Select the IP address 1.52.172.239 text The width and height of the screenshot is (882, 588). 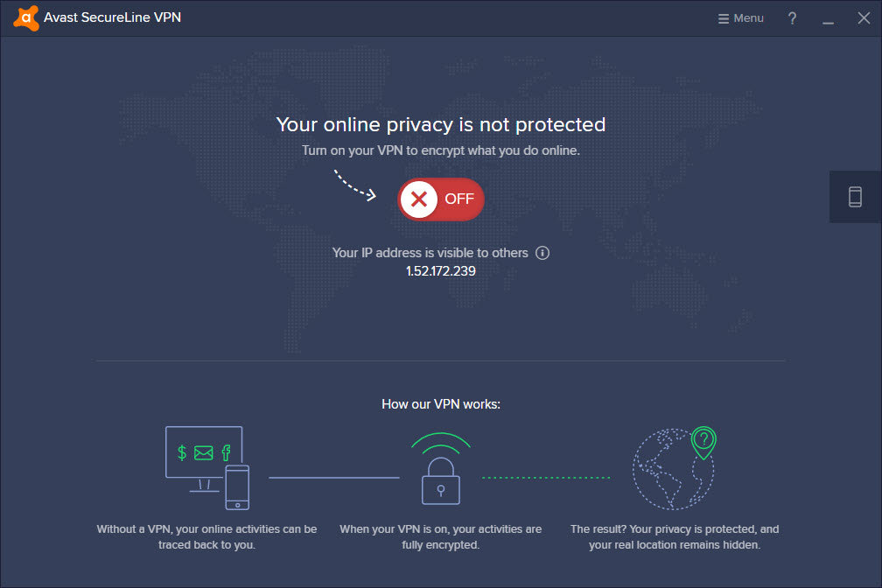click(x=441, y=271)
